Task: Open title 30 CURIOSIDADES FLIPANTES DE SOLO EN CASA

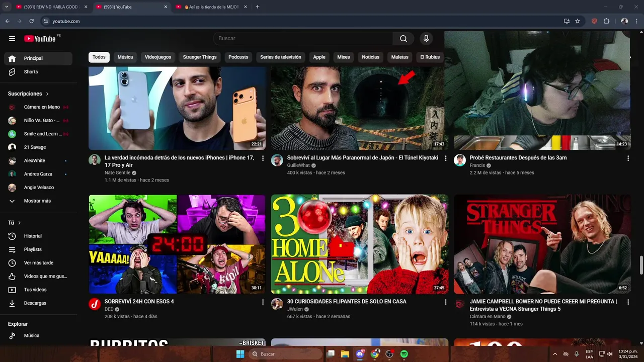Action: point(347,302)
